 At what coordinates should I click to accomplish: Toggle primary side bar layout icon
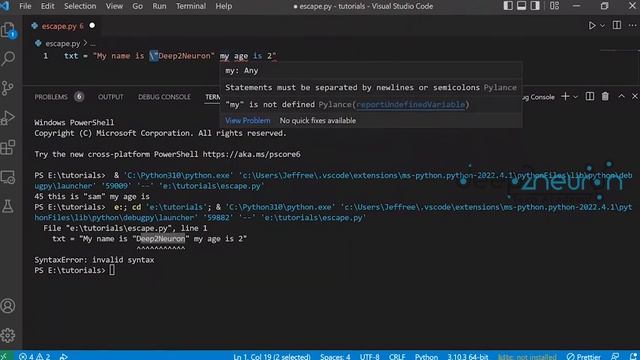508,6
